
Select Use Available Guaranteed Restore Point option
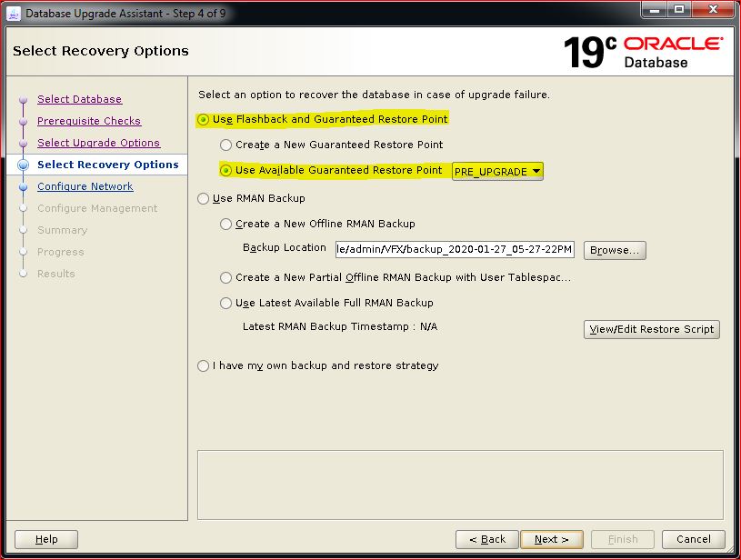click(x=226, y=170)
